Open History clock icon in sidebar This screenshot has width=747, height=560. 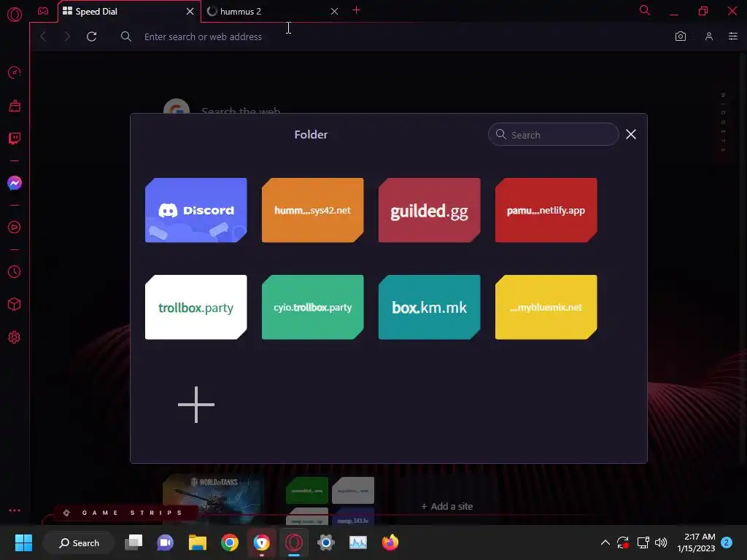click(15, 271)
